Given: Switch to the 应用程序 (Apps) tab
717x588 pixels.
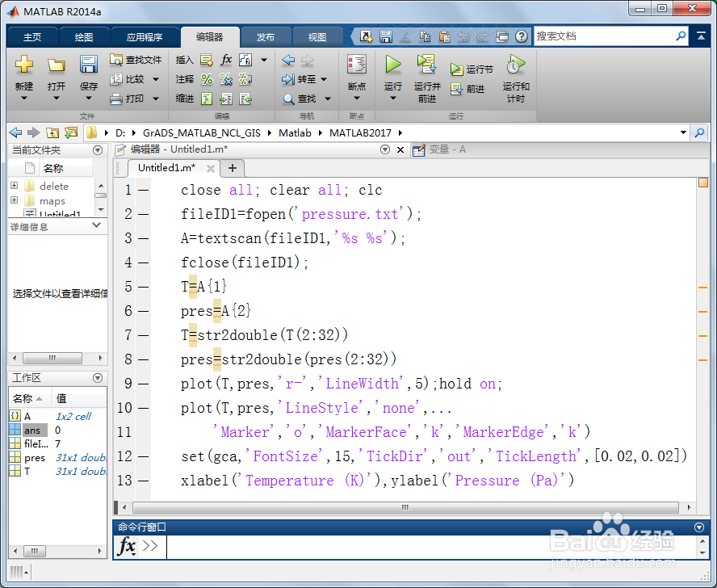Looking at the screenshot, I should [145, 37].
